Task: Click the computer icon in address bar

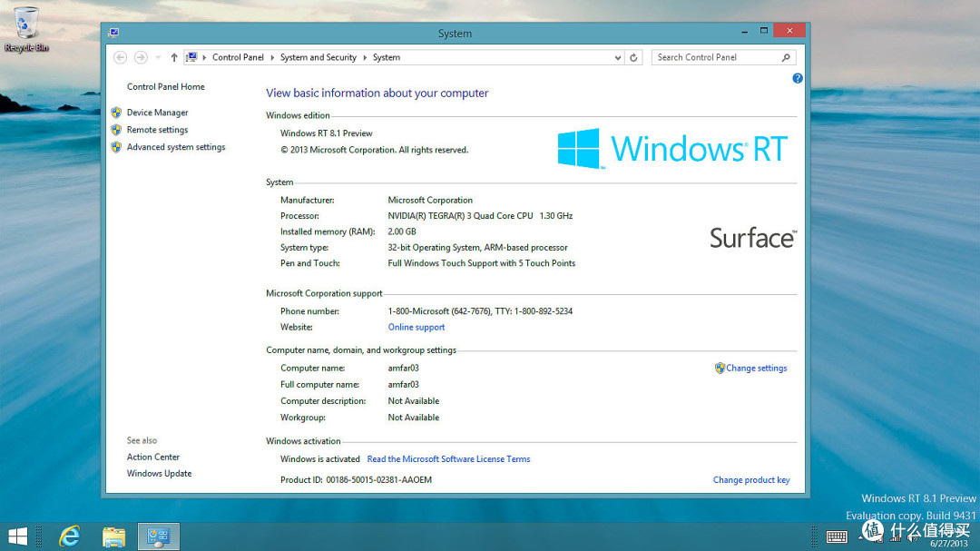Action: click(191, 57)
